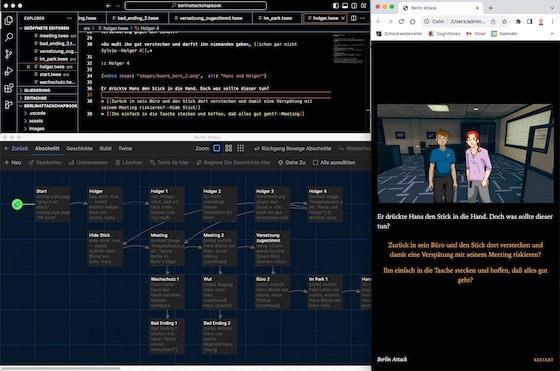Select the Abschnitt tab in Twine

(x=47, y=149)
